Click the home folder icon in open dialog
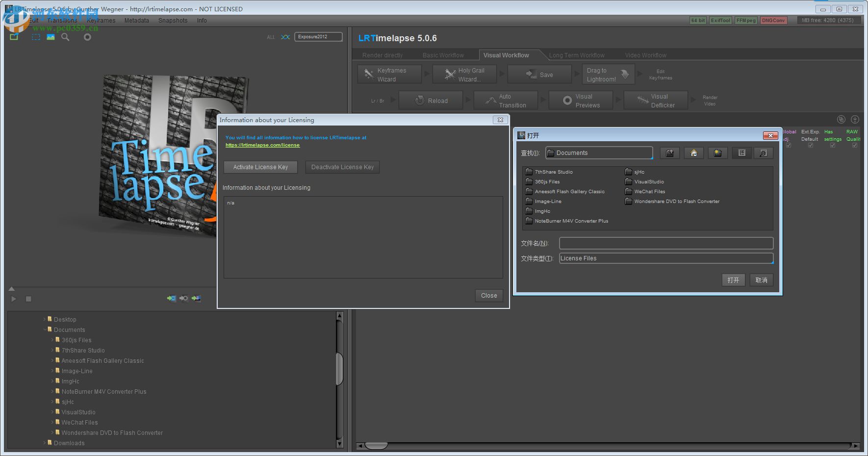 coord(693,153)
